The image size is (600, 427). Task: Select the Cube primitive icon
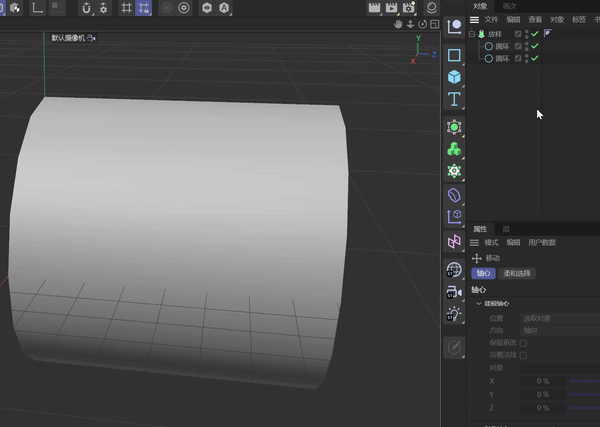pyautogui.click(x=455, y=77)
